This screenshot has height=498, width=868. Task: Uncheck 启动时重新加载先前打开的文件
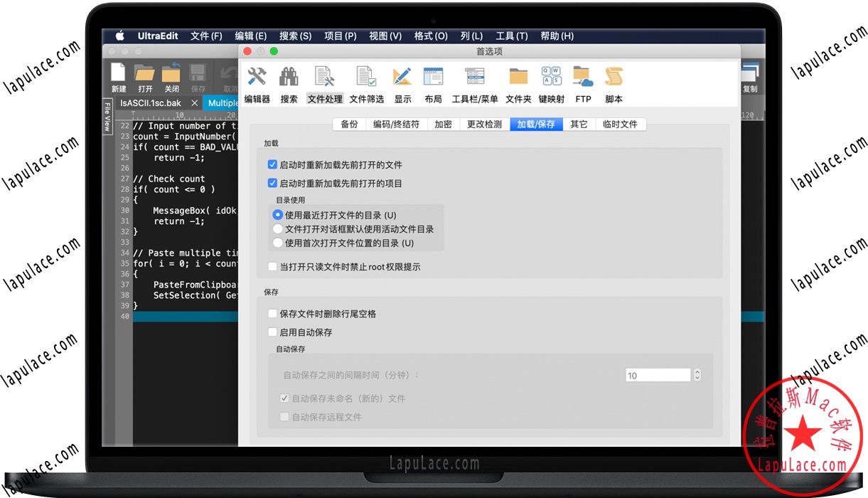tap(272, 164)
